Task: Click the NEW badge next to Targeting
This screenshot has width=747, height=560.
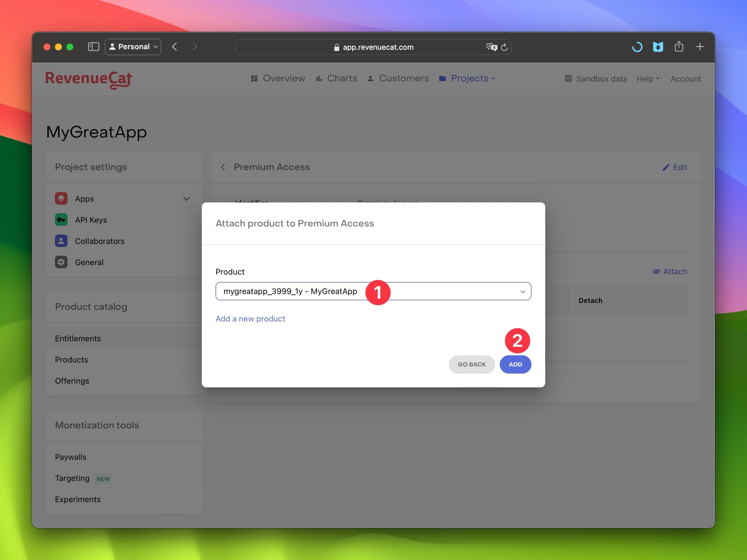Action: [x=103, y=479]
